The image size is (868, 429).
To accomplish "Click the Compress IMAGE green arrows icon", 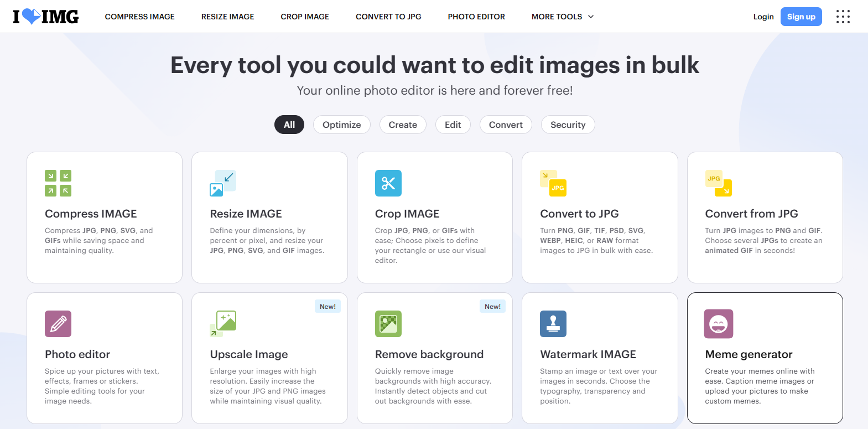I will (58, 183).
